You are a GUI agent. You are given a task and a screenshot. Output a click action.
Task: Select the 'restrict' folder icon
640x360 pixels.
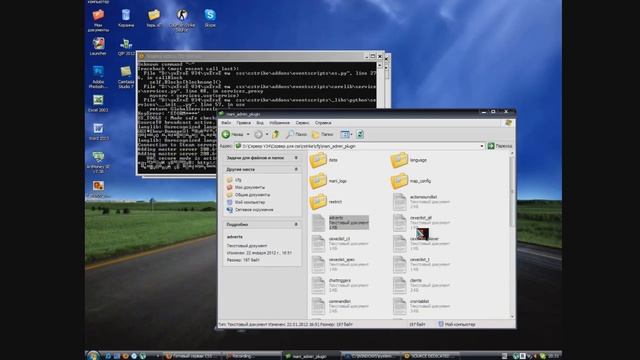318,202
